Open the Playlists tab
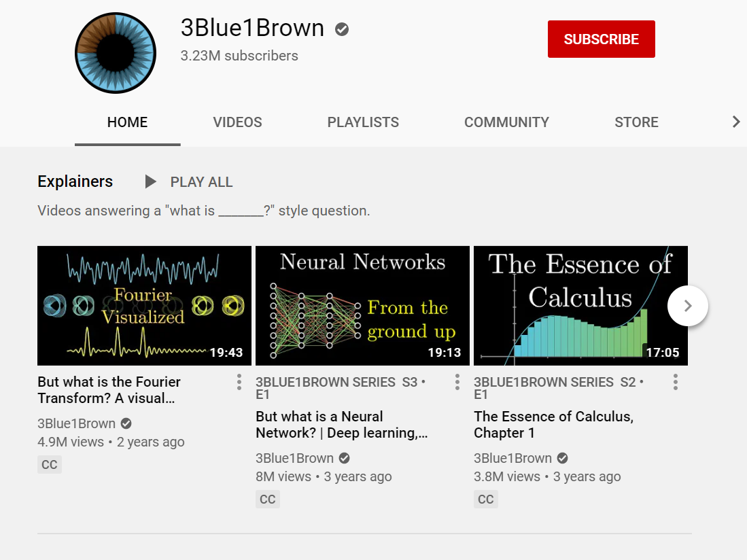This screenshot has height=560, width=747. (x=363, y=122)
